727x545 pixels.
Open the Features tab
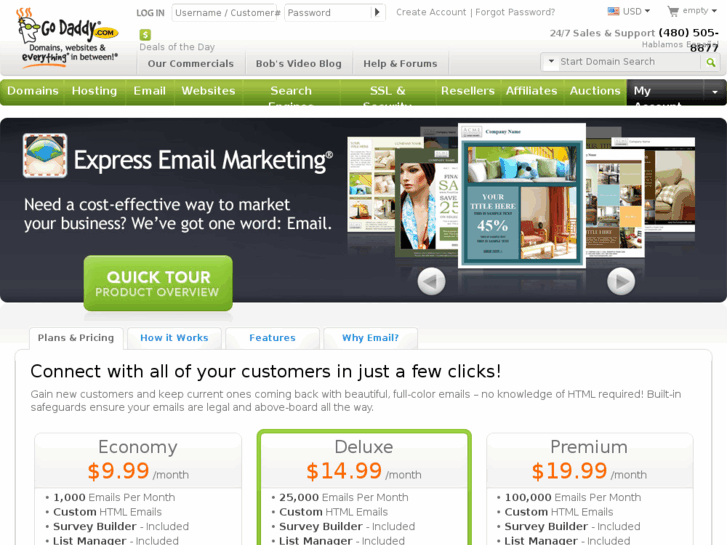point(272,338)
